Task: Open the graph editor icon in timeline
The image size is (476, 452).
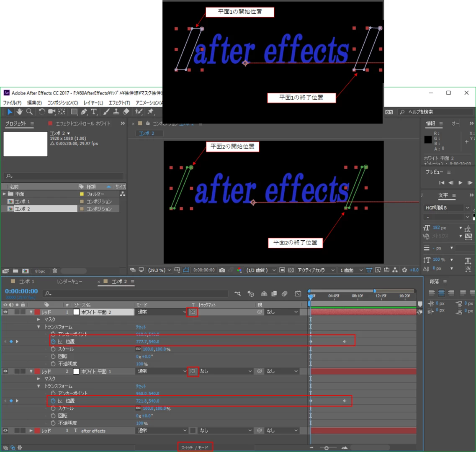Action: tap(298, 293)
